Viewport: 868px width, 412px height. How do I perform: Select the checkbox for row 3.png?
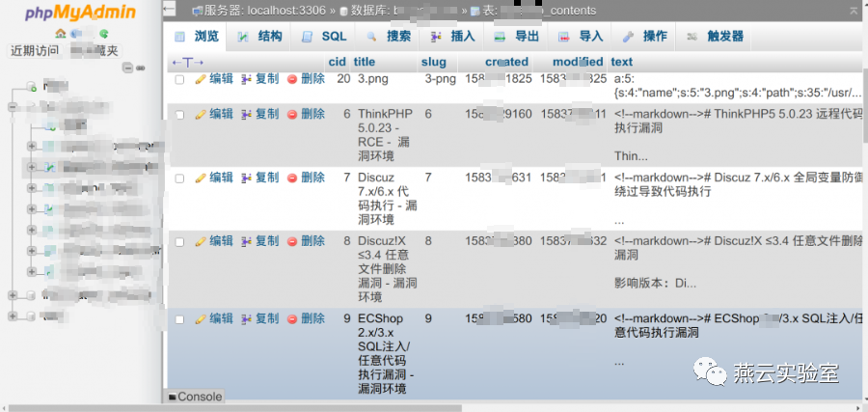(x=179, y=80)
